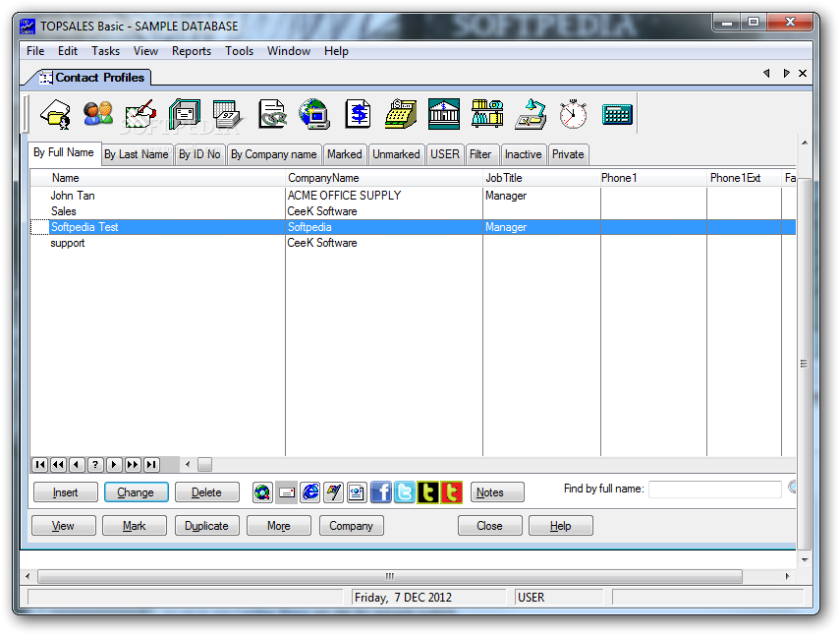Go to last record navigation button
This screenshot has width=840, height=635.
pos(151,465)
